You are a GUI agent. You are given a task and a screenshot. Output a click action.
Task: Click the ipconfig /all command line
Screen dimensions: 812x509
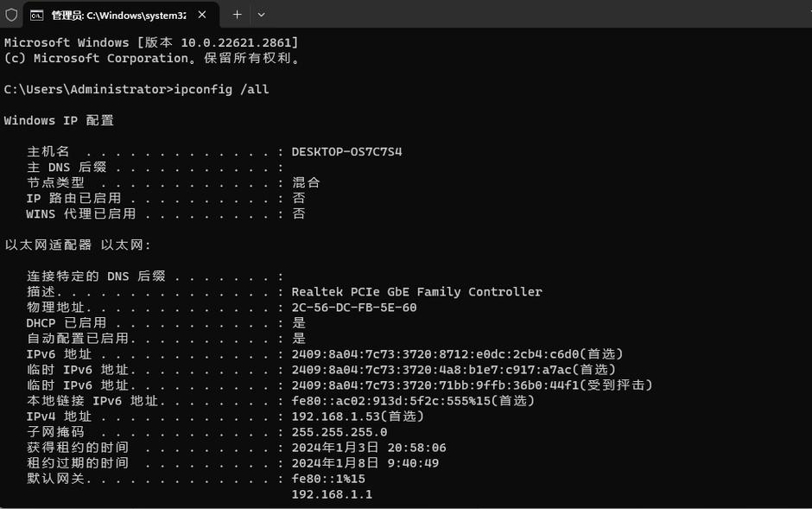click(x=136, y=90)
